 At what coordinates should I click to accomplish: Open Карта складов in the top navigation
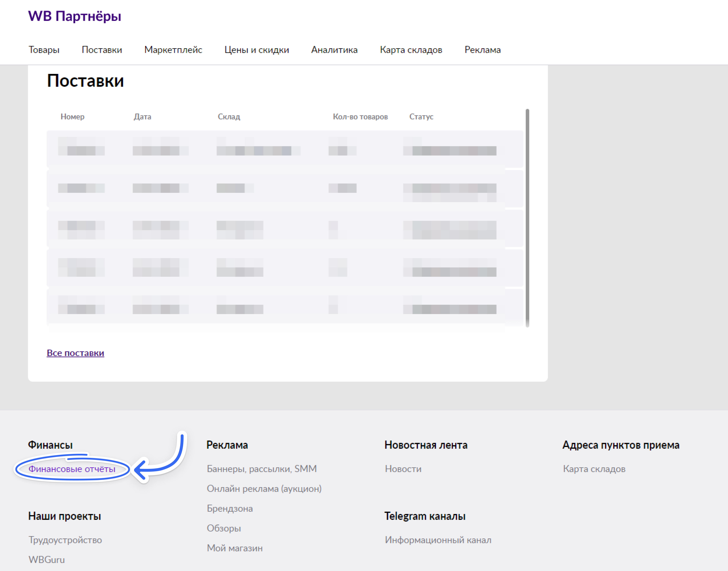click(x=411, y=50)
